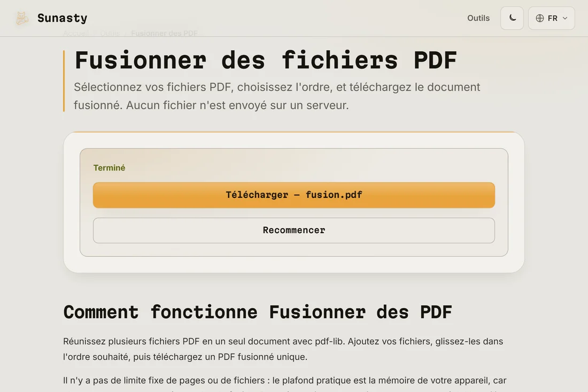Screen dimensions: 588x392
Task: Open the Sunasty home brand name
Action: [x=62, y=18]
